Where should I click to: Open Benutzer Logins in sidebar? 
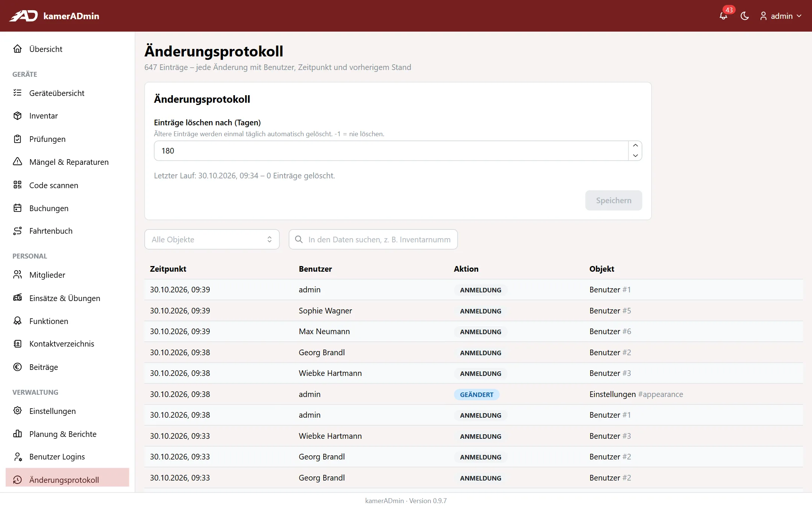[x=67, y=457]
